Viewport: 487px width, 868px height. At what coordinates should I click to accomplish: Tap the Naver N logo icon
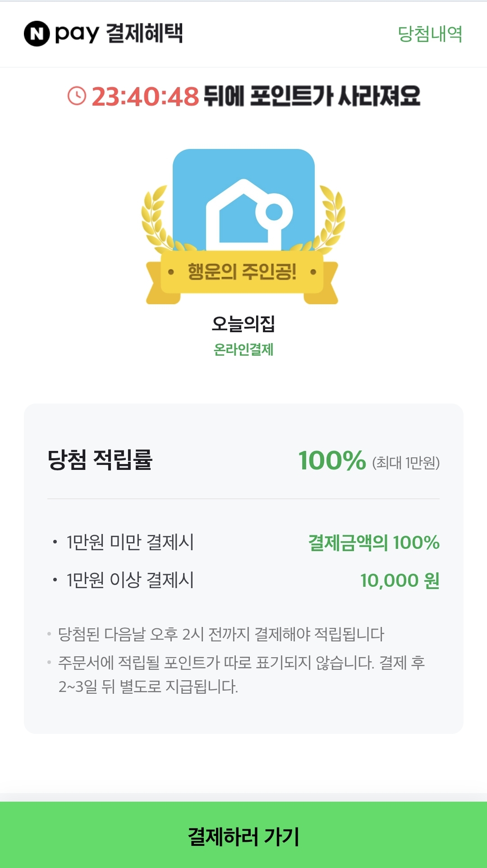(37, 34)
